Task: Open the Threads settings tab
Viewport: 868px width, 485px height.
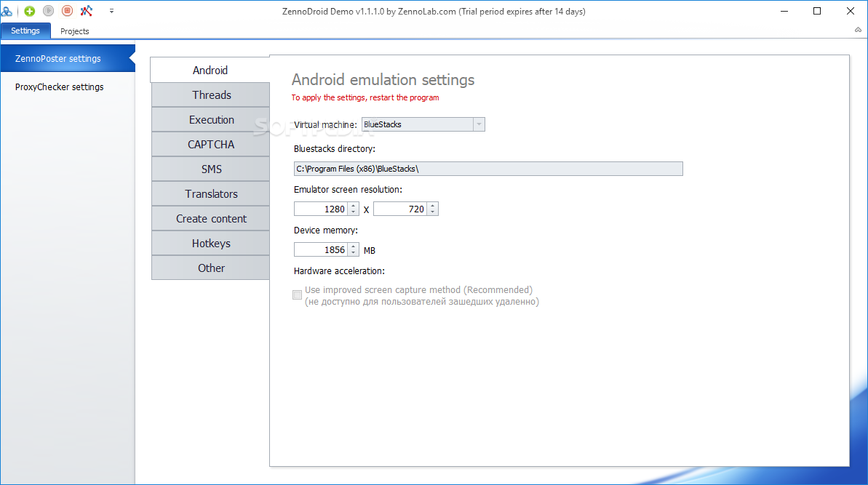Action: [x=211, y=95]
